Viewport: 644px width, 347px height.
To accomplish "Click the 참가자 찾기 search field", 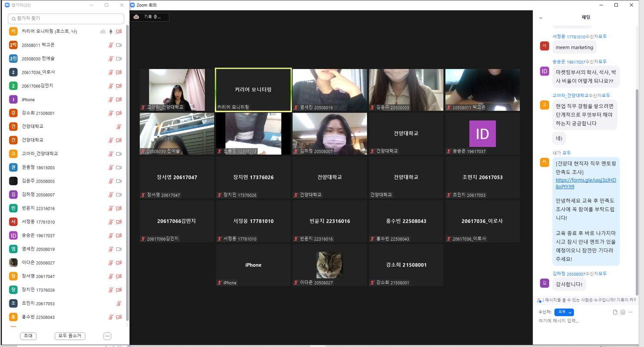I will pyautogui.click(x=66, y=19).
